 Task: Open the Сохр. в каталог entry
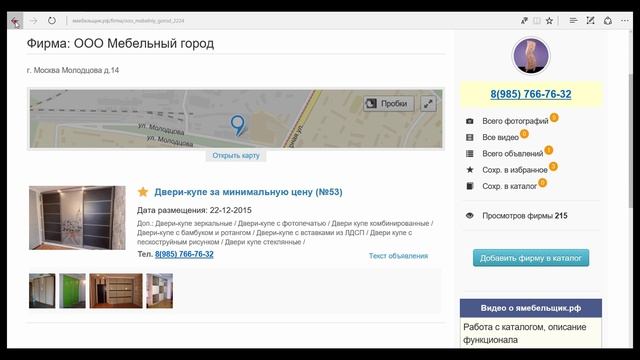pyautogui.click(x=509, y=186)
